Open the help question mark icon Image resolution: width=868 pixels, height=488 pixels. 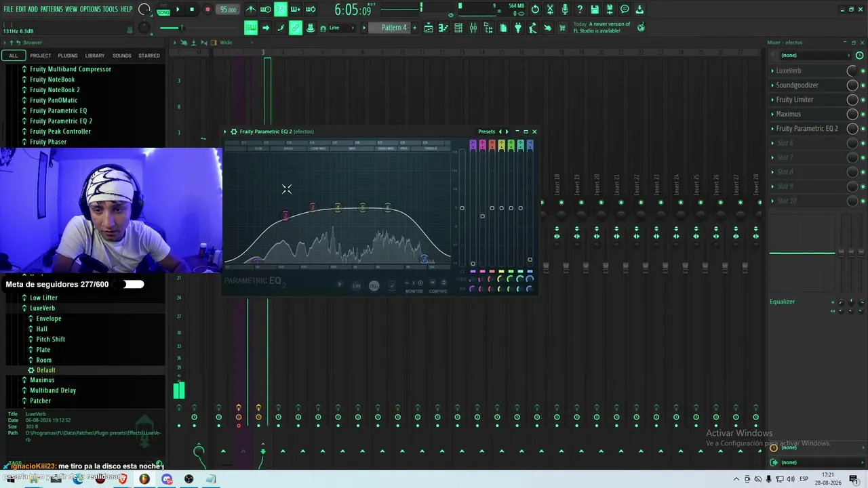pyautogui.click(x=580, y=9)
